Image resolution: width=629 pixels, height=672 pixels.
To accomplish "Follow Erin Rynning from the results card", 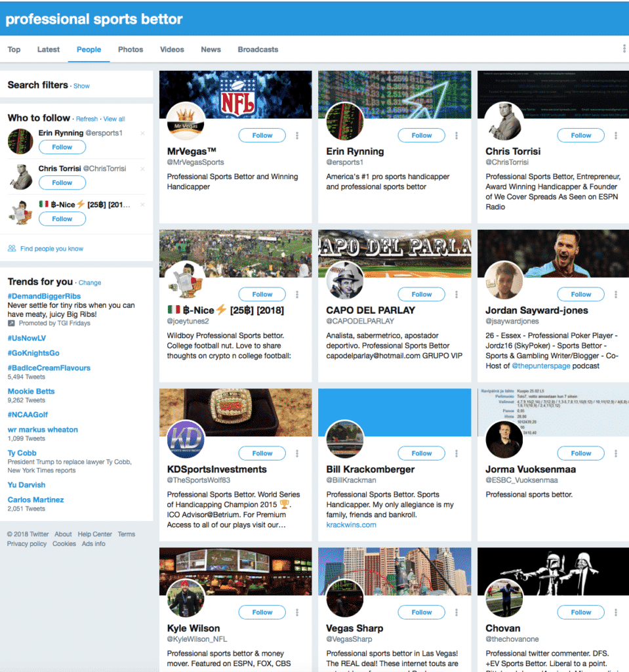I will tap(422, 135).
